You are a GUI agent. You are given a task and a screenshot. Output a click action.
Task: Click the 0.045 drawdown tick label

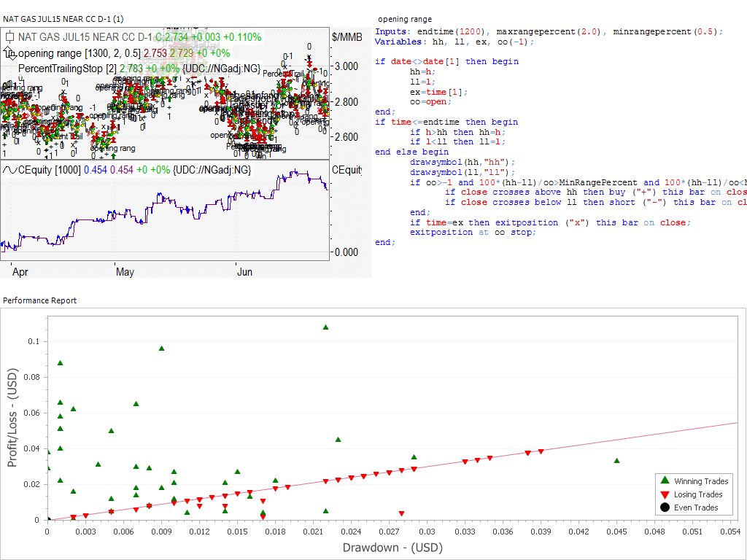(x=617, y=532)
